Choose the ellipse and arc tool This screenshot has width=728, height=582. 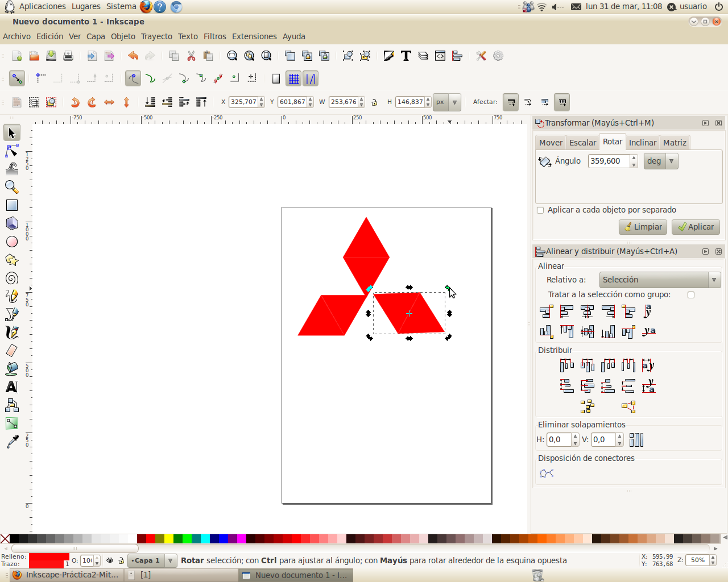(x=12, y=242)
